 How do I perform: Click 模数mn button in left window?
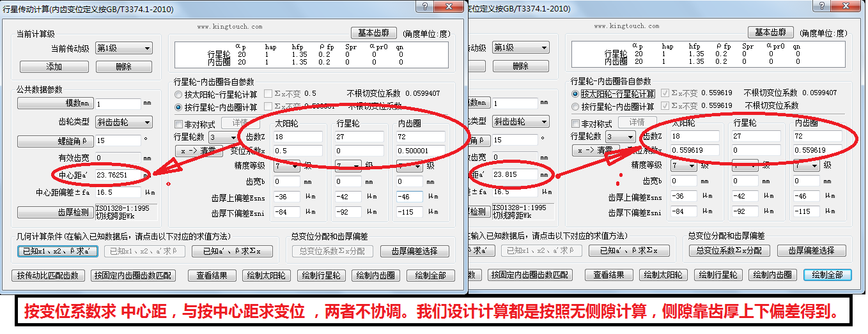(x=55, y=103)
